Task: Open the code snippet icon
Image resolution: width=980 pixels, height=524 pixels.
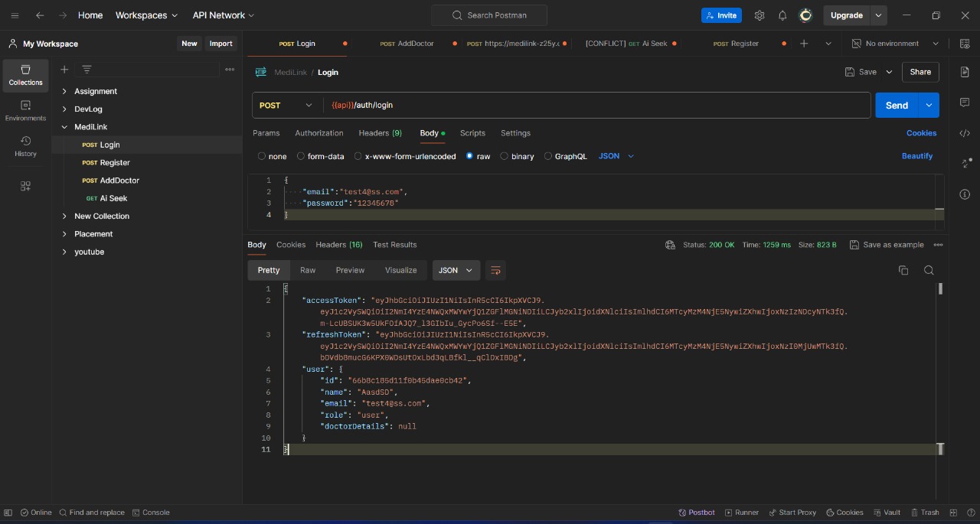Action: point(965,133)
